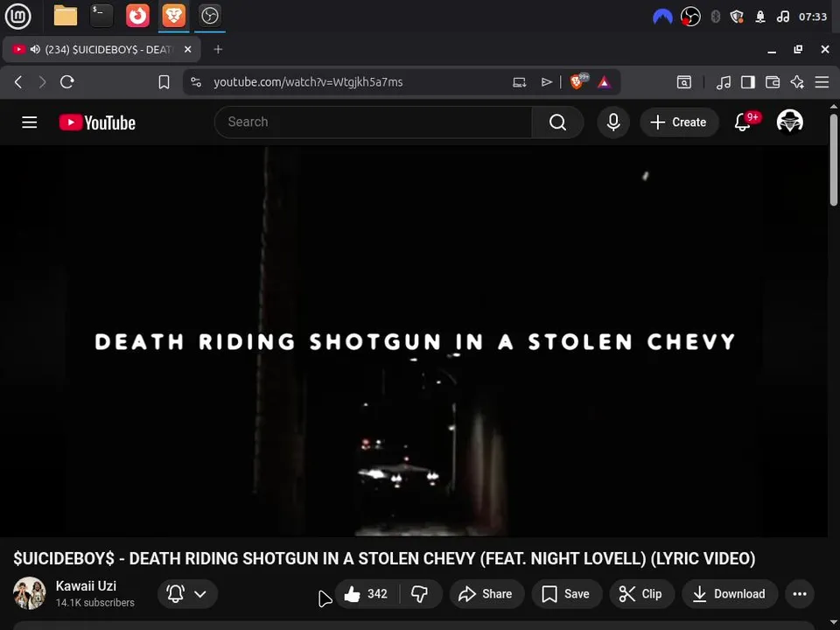Image resolution: width=840 pixels, height=630 pixels.
Task: Launch the terminal from the panel
Action: (101, 16)
